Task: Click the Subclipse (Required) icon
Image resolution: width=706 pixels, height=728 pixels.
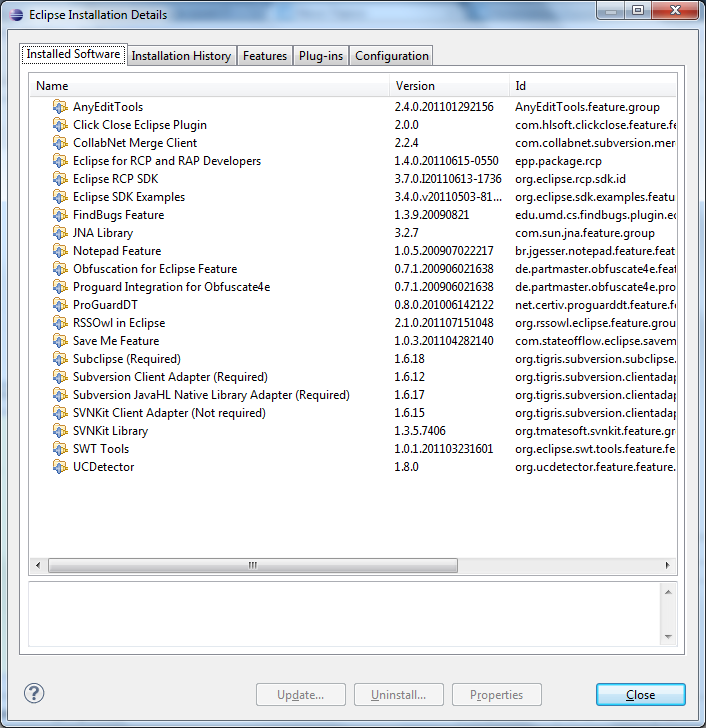Action: point(59,359)
